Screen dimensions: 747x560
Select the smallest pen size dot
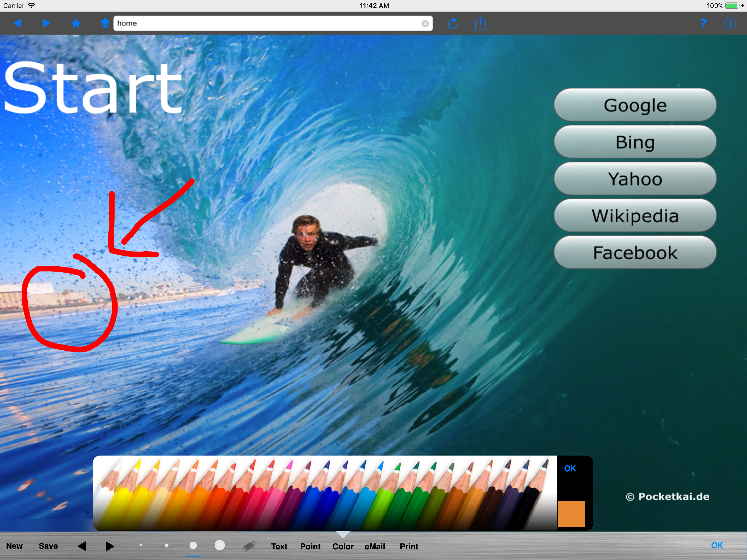[141, 545]
